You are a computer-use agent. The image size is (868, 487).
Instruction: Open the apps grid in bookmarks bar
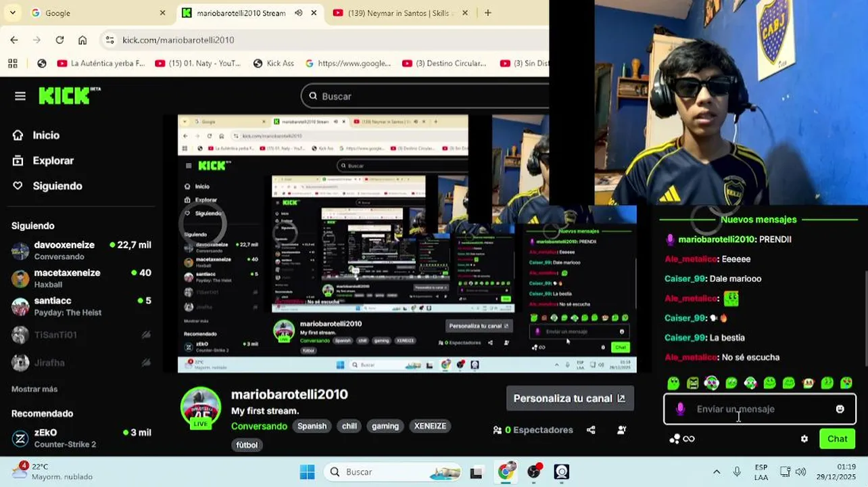point(12,64)
